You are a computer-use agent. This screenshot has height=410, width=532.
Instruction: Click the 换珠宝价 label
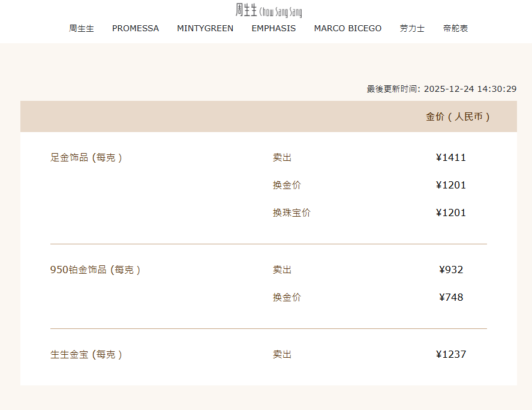(291, 213)
